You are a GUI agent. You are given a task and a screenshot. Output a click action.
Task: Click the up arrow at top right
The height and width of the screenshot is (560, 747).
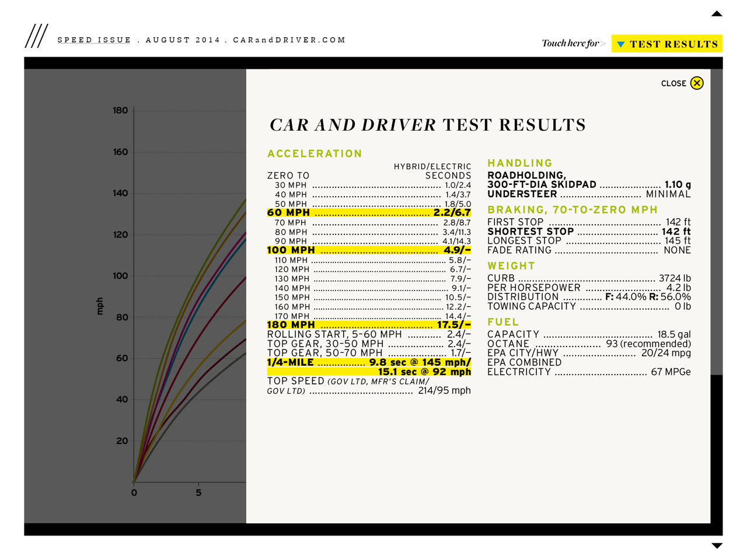(x=717, y=14)
